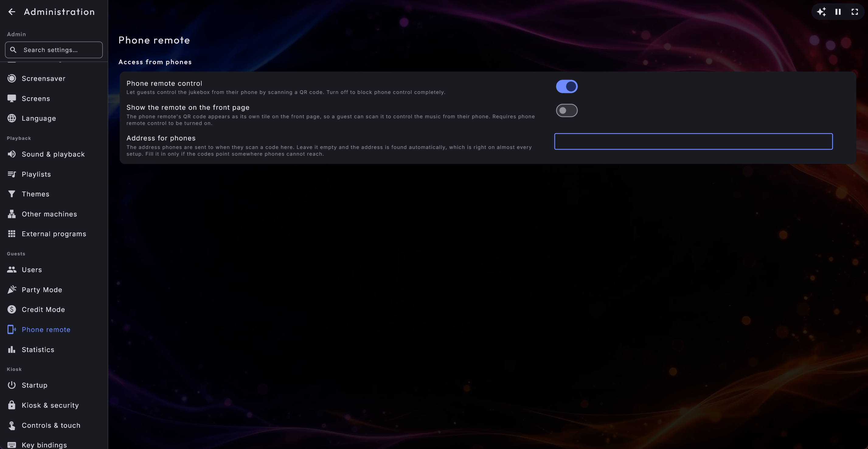Click the Screens monitor icon
The image size is (868, 449).
pos(12,98)
